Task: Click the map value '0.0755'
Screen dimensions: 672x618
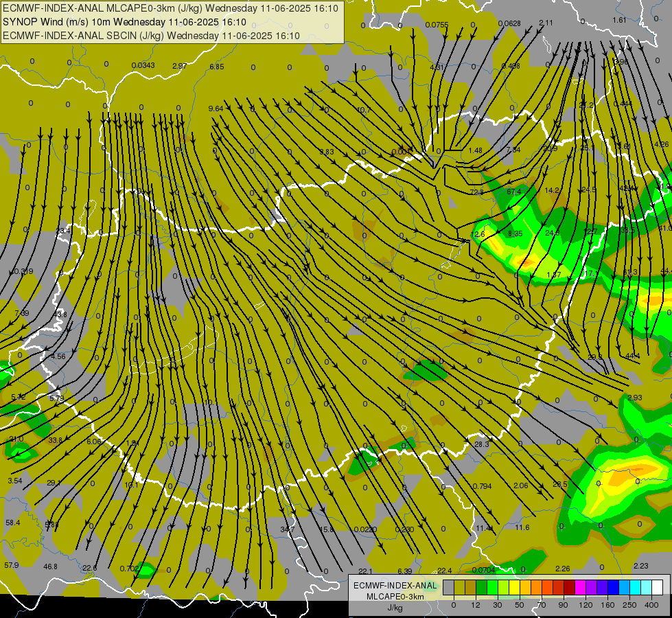Action: [437, 25]
